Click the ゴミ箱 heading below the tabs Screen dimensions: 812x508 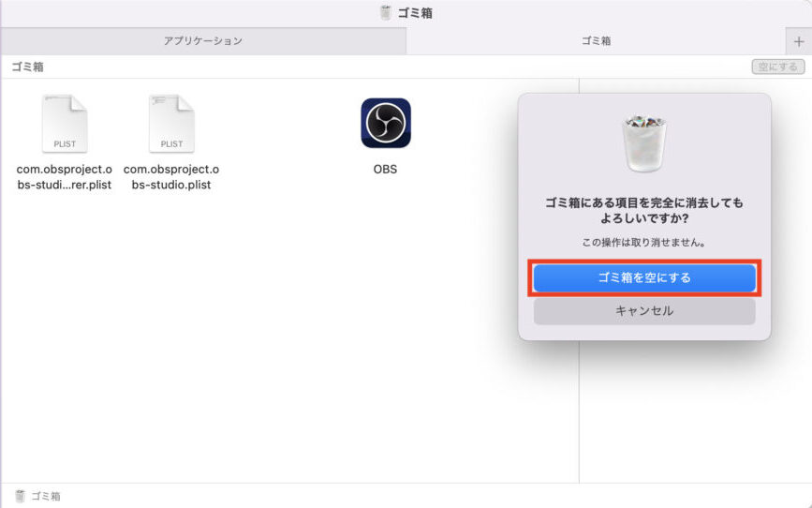[x=27, y=67]
